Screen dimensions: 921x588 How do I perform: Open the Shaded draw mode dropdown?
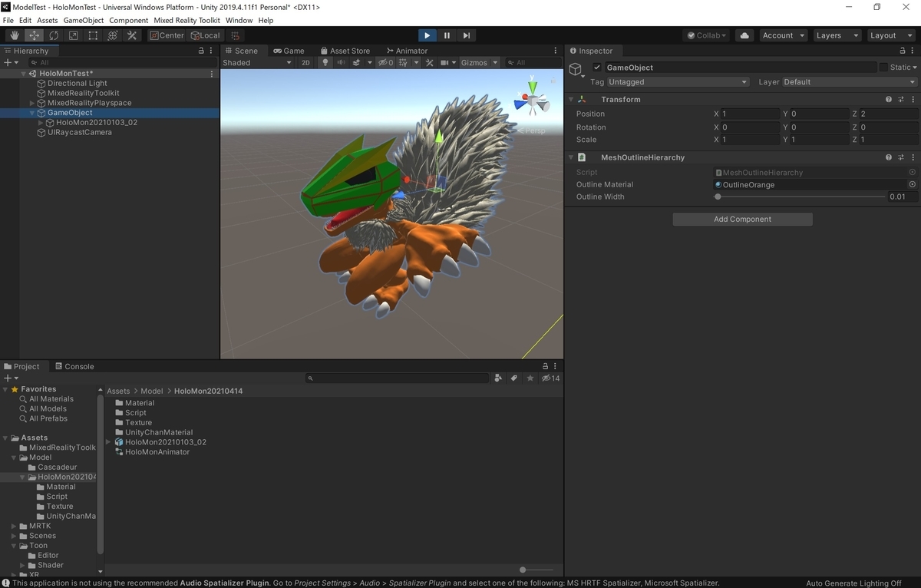pos(257,63)
